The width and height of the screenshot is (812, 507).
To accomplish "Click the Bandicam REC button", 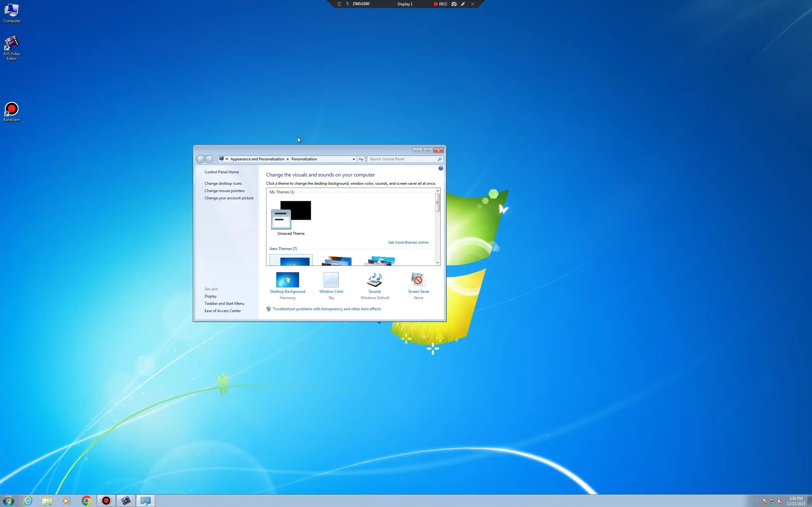I will pyautogui.click(x=440, y=4).
